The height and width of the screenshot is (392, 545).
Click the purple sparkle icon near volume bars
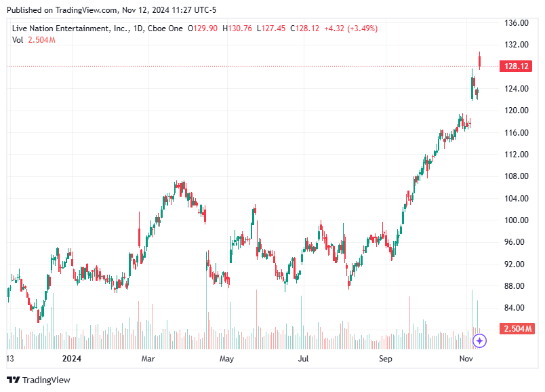click(x=479, y=340)
